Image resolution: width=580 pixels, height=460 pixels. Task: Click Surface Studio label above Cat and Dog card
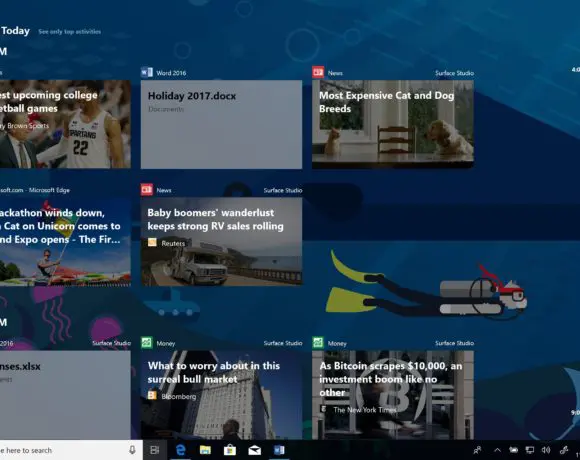(454, 73)
